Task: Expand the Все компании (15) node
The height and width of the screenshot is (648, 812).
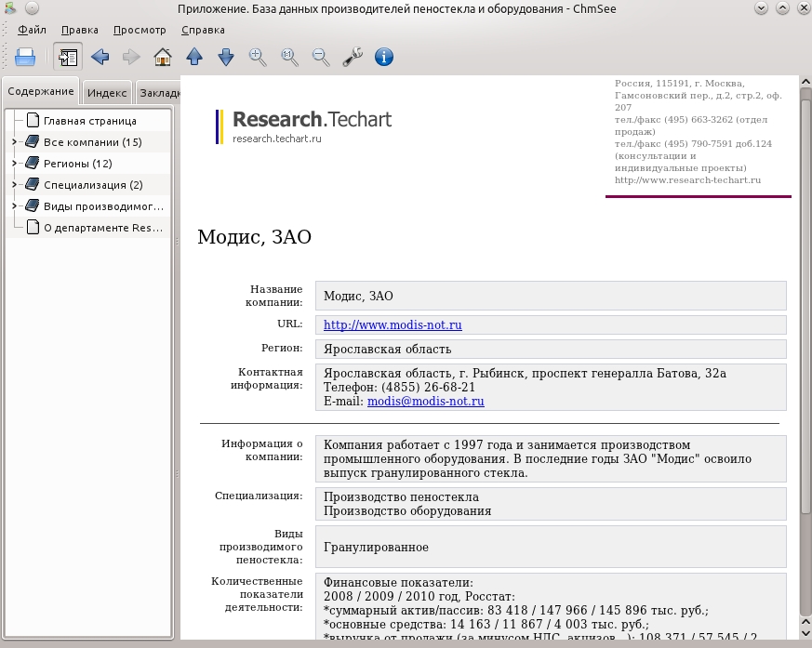Action: click(14, 142)
